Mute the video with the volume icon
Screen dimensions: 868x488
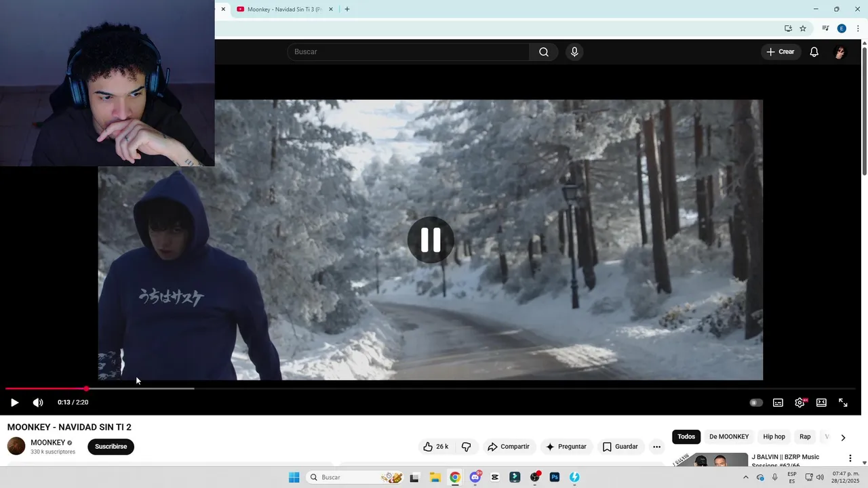[38, 403]
